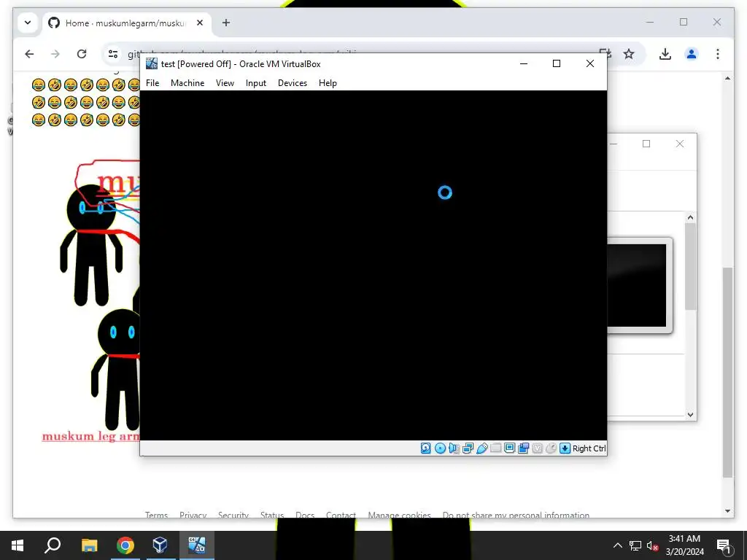Open the Input menu
The height and width of the screenshot is (560, 747).
pyautogui.click(x=256, y=83)
